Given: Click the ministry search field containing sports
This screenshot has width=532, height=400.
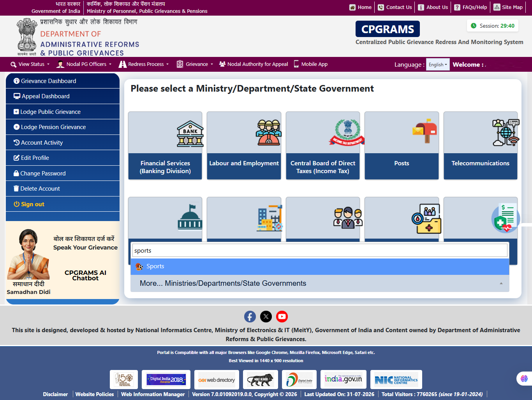Looking at the screenshot, I should (320, 251).
